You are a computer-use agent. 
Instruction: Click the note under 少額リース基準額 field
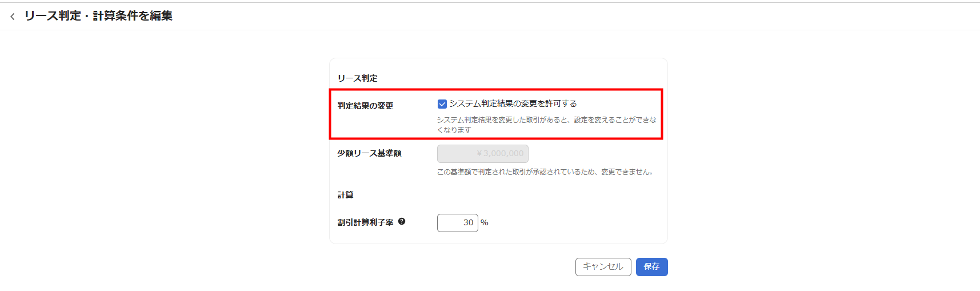coord(545,172)
